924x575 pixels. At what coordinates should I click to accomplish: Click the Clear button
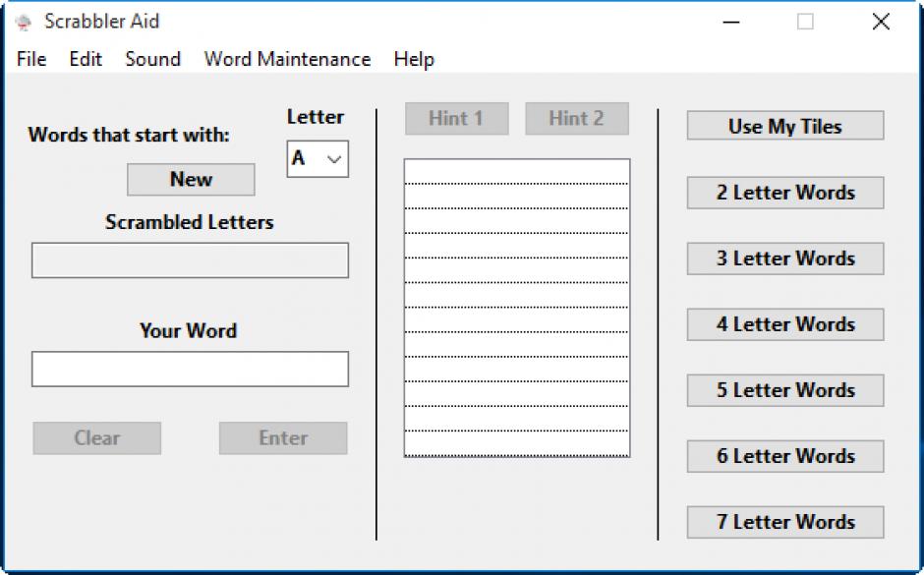96,437
